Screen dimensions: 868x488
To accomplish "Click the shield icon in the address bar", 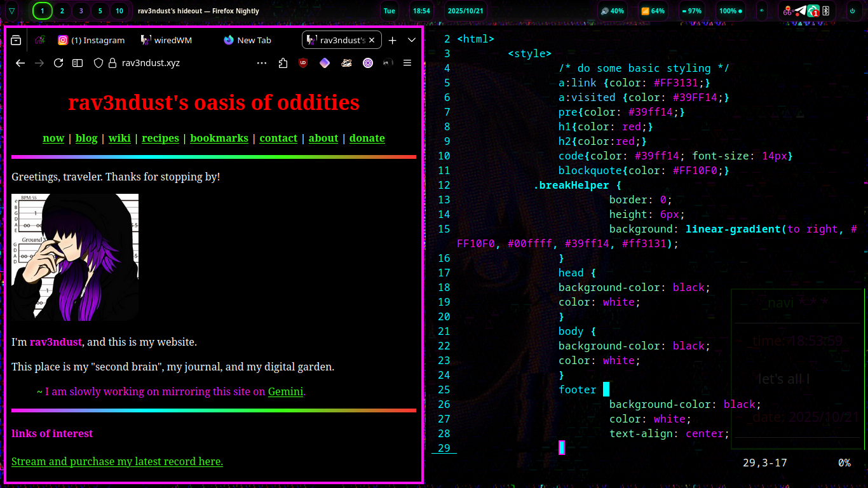I will tap(97, 62).
